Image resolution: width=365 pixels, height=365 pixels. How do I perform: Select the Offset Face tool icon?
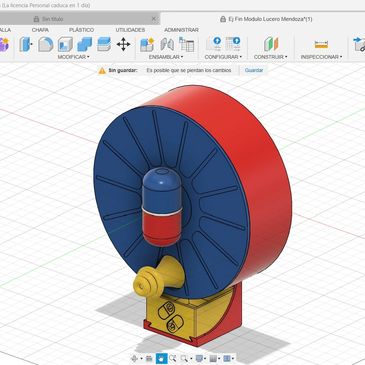tap(104, 44)
